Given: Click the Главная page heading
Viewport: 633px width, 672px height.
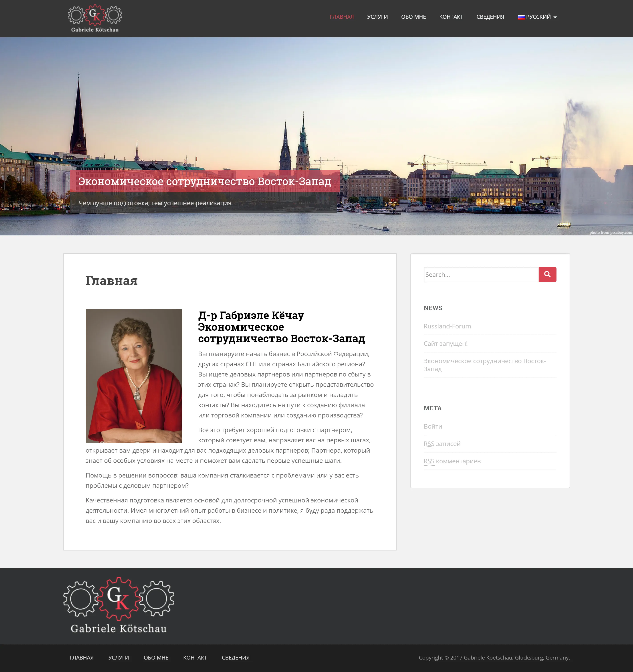Looking at the screenshot, I should [111, 281].
